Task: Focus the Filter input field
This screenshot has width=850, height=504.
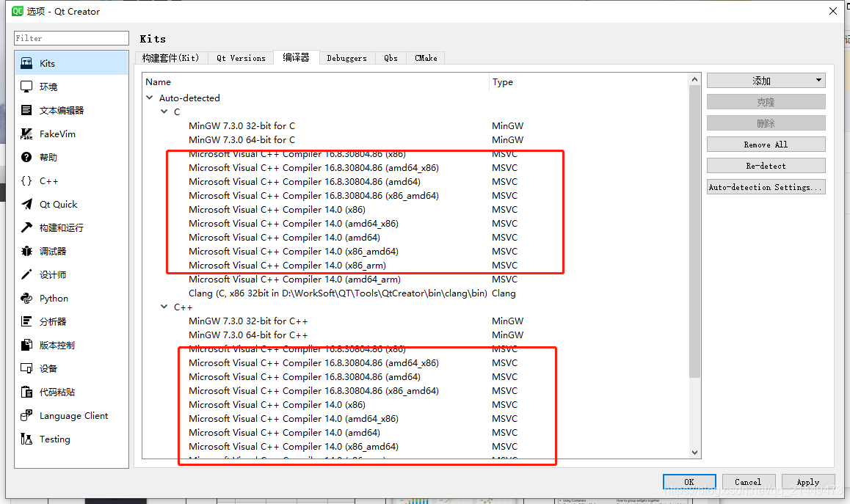Action: click(71, 38)
